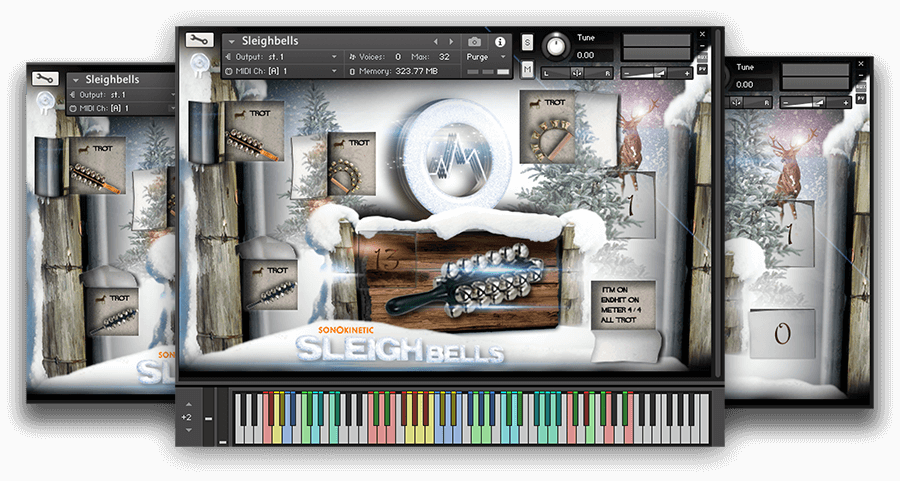Click the 0 card in the right window
This screenshot has width=900, height=481.
783,333
